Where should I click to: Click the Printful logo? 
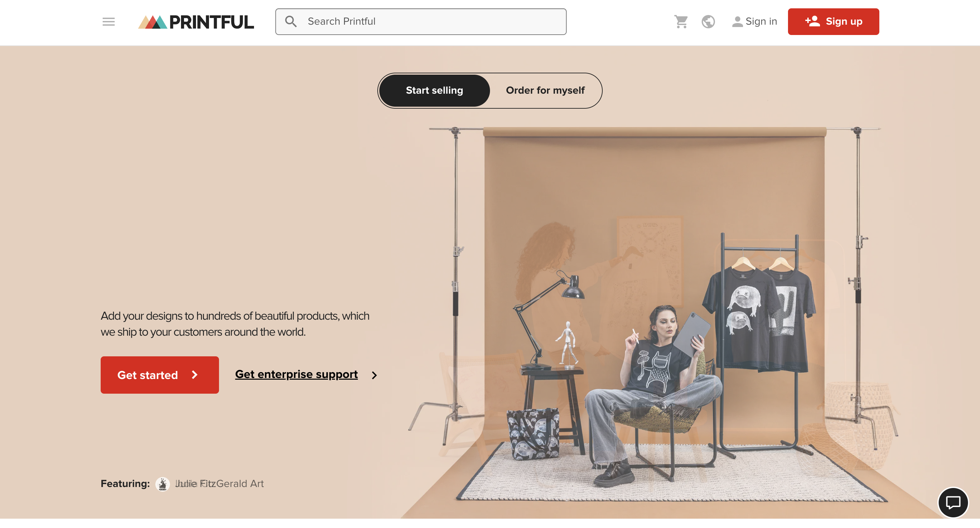coord(196,22)
